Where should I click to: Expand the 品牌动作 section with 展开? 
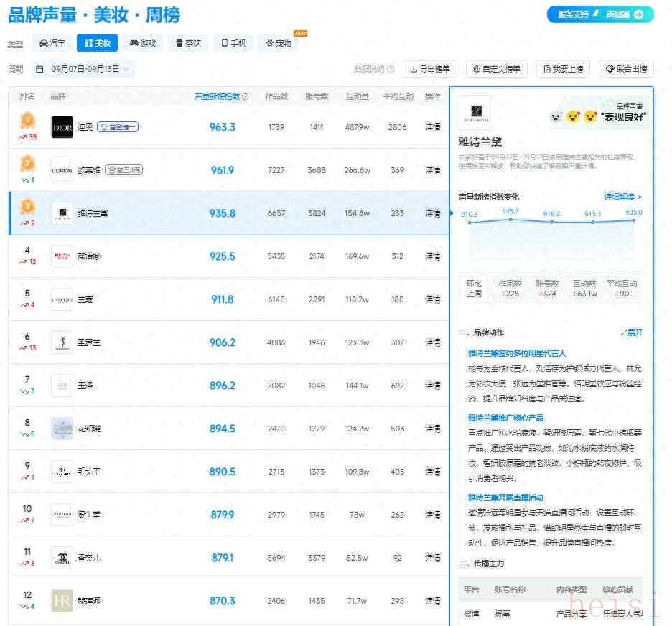tap(632, 332)
